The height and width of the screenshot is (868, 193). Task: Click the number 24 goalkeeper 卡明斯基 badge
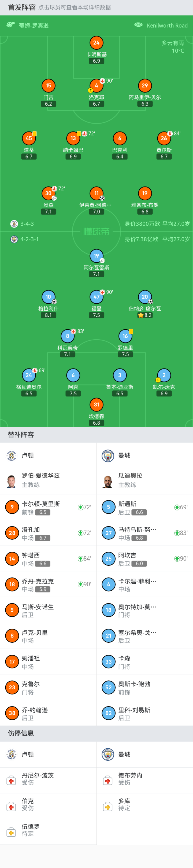(x=96, y=43)
